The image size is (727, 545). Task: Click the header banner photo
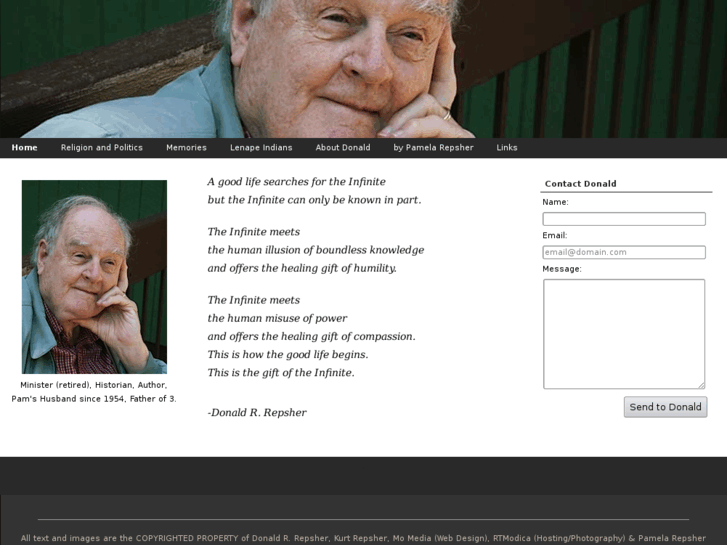pos(363,68)
